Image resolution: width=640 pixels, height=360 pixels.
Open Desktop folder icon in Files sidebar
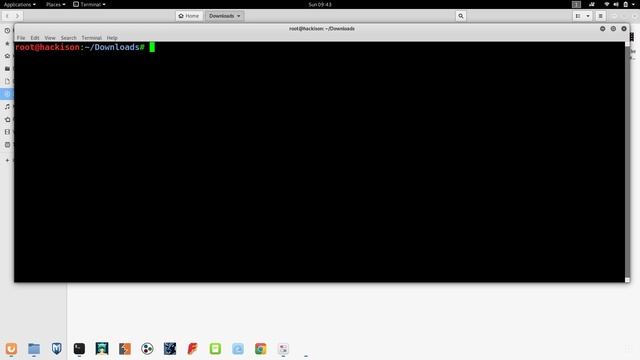7,69
